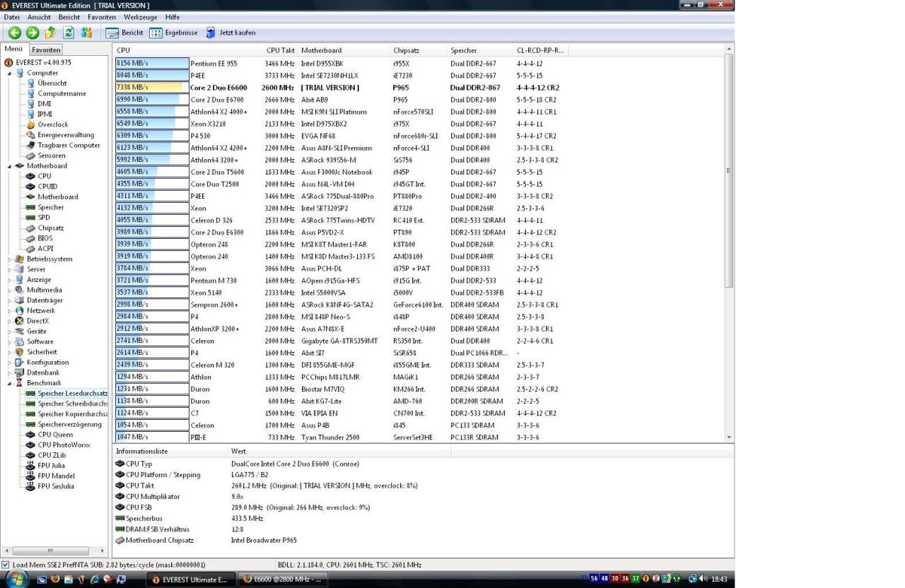Refresh the page using the toolbar refresh icon
The image size is (905, 588).
[x=69, y=33]
